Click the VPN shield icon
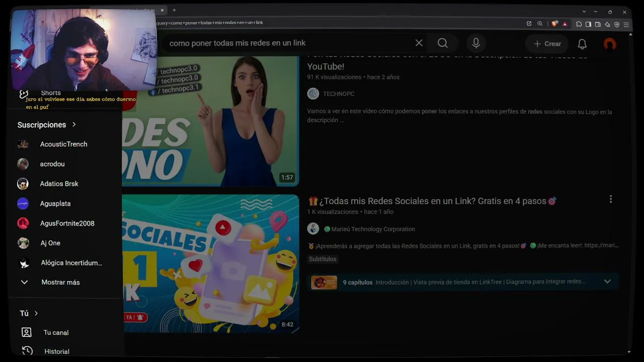 click(x=617, y=24)
